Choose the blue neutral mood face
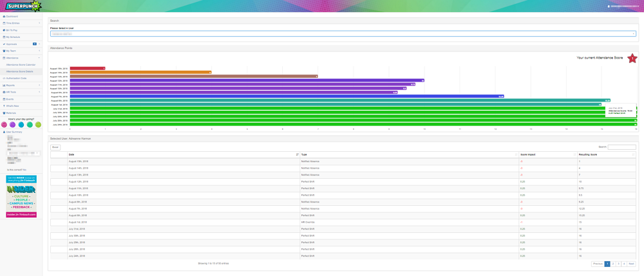The image size is (644, 276). (x=21, y=125)
